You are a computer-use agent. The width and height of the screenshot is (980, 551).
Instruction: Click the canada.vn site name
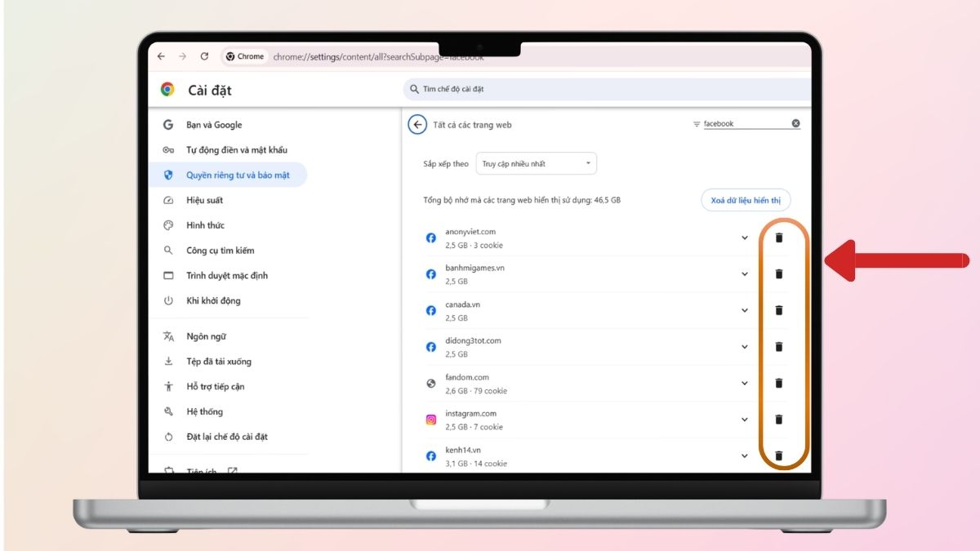tap(462, 304)
